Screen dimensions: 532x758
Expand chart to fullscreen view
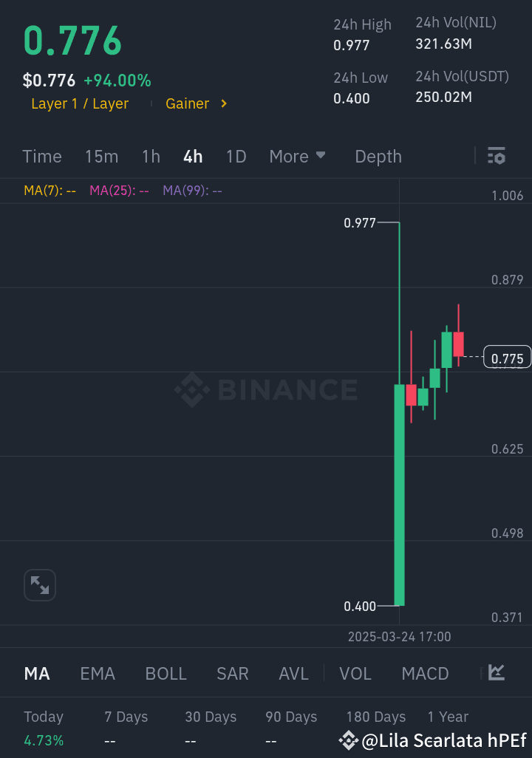point(40,586)
